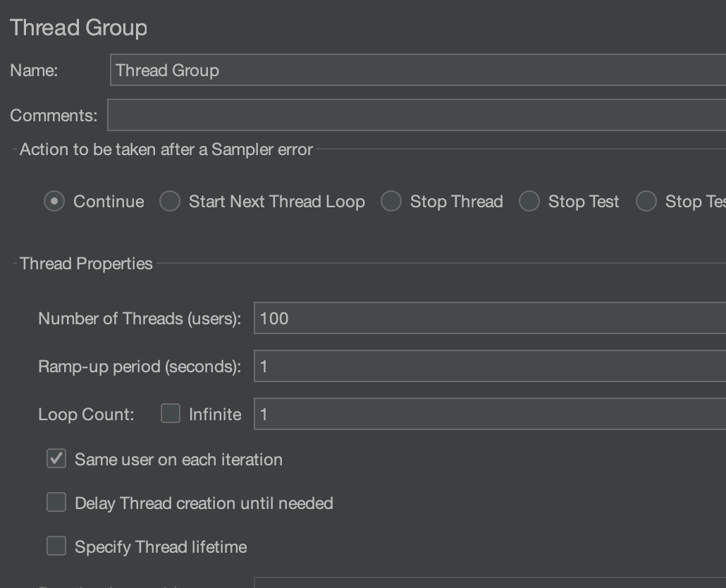Select the partially visible Stop Test Now option
The height and width of the screenshot is (588, 726).
646,202
